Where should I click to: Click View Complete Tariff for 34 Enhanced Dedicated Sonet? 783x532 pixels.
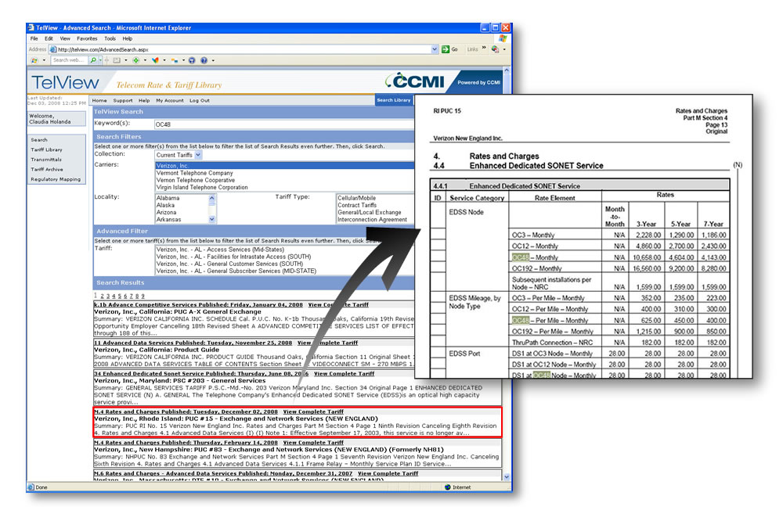[344, 373]
